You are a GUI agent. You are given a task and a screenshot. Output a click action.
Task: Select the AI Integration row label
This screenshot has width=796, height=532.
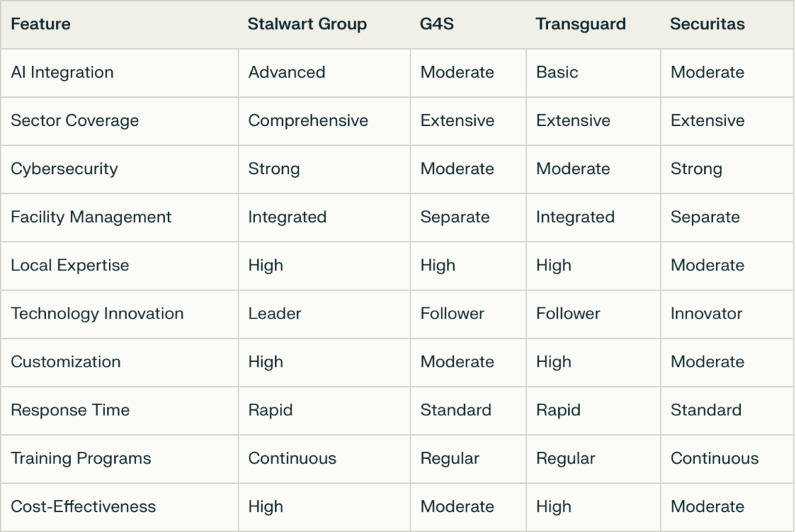(62, 72)
